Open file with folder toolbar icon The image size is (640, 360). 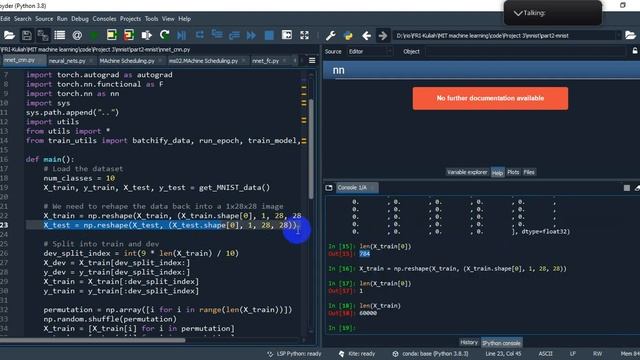[x=9, y=36]
